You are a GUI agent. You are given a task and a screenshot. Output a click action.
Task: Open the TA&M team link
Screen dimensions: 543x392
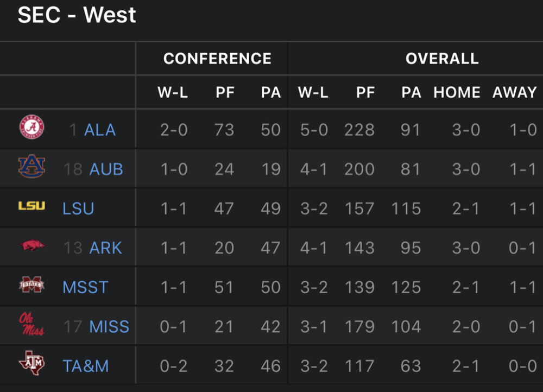pyautogui.click(x=86, y=366)
